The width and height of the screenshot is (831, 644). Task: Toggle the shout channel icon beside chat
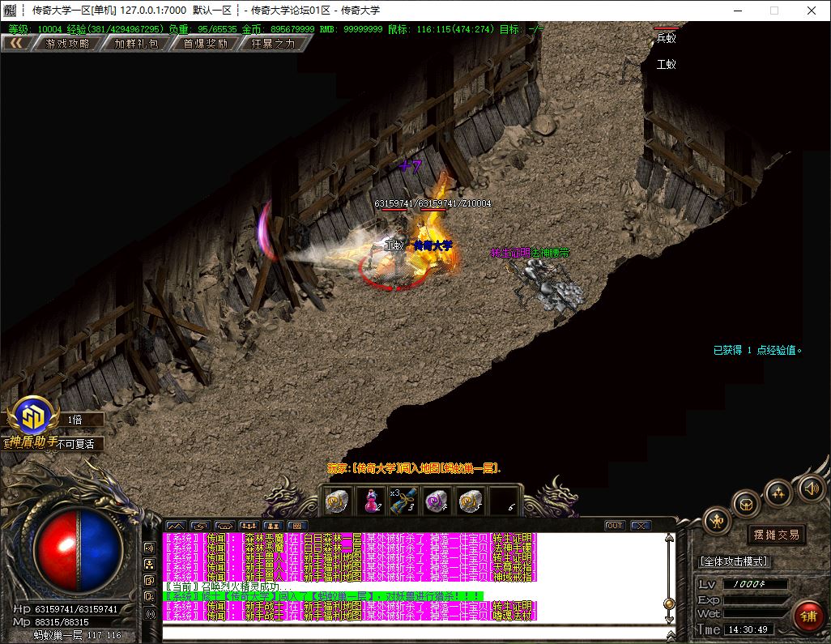coord(150,548)
